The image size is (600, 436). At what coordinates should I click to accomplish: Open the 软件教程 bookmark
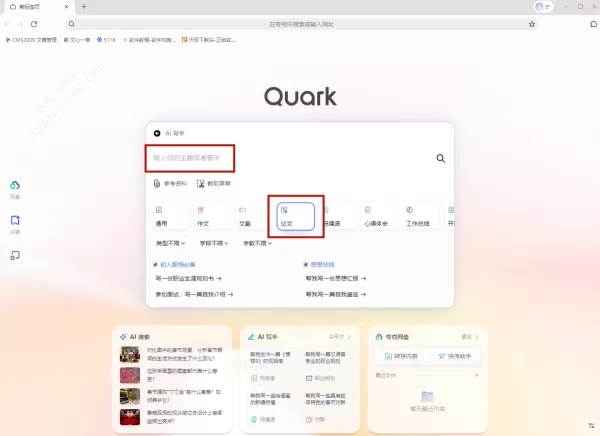point(149,40)
